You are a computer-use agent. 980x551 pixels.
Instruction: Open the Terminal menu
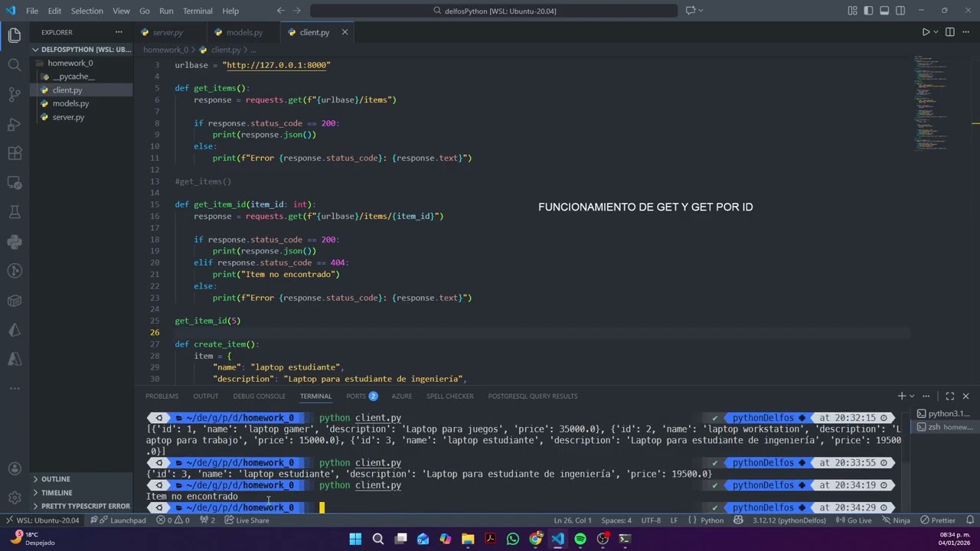[198, 11]
